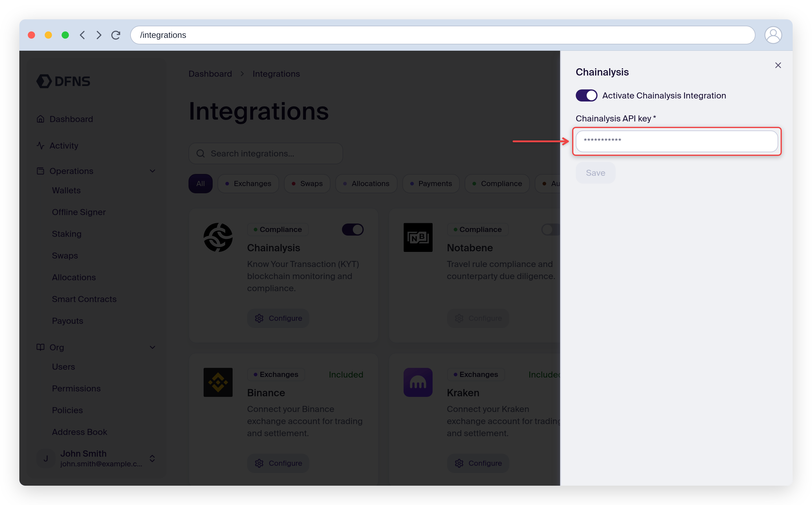Open Smart Contracts in sidebar
The image size is (812, 505).
point(84,299)
